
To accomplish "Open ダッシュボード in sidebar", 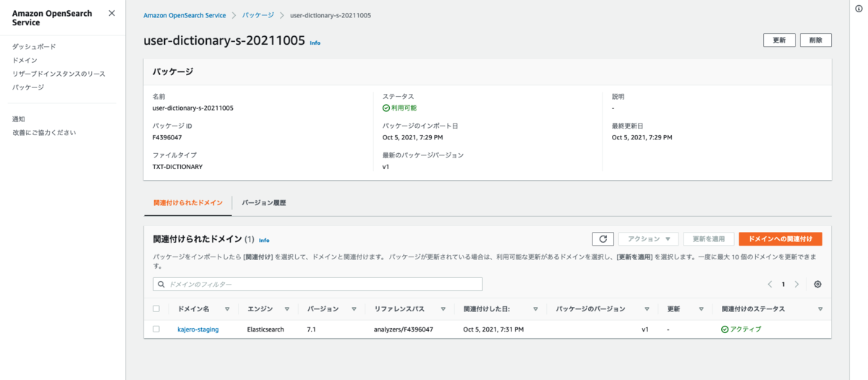I will 34,46.
